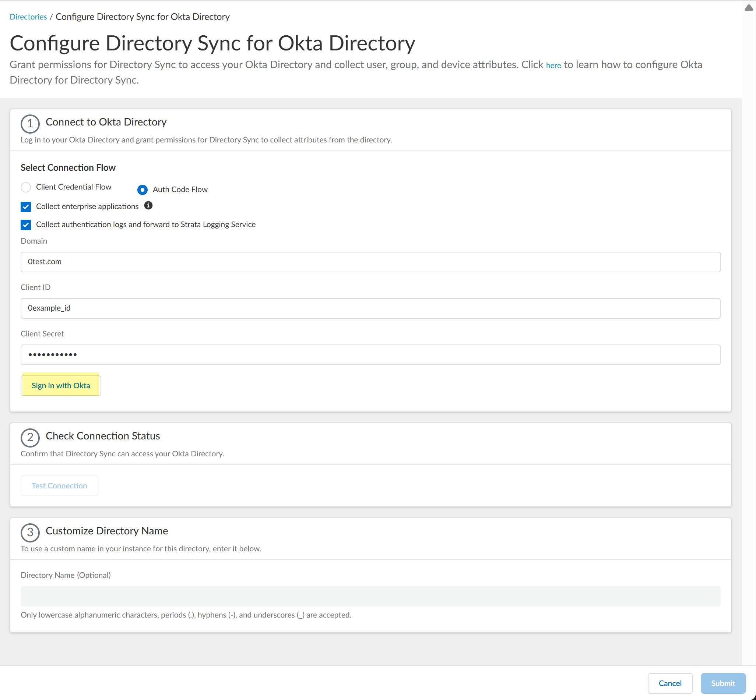Click the Directory Name optional field
Image resolution: width=756 pixels, height=700 pixels.
[x=370, y=596]
